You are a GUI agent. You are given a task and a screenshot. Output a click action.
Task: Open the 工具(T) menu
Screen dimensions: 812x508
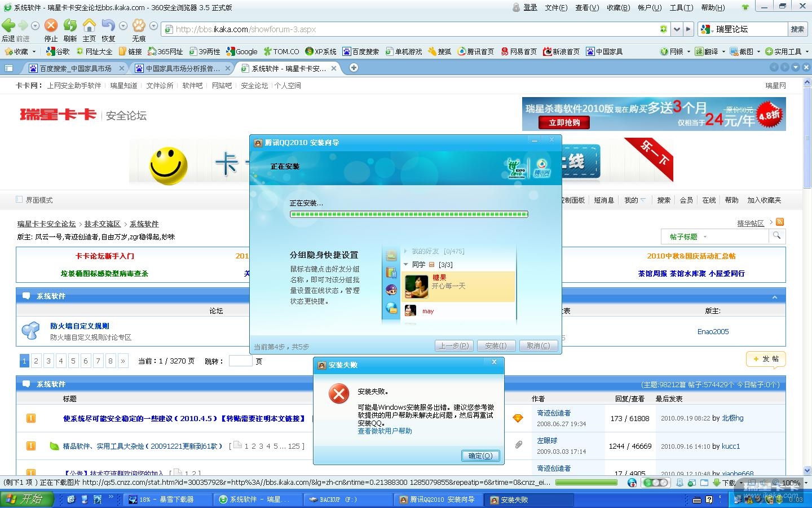(x=681, y=7)
